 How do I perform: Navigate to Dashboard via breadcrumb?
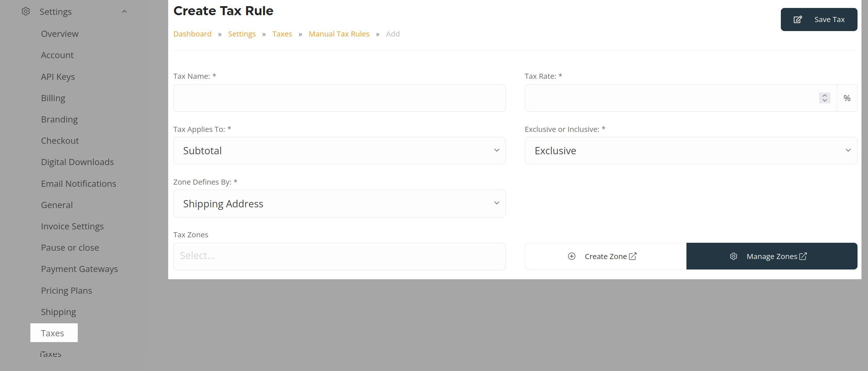(x=192, y=34)
